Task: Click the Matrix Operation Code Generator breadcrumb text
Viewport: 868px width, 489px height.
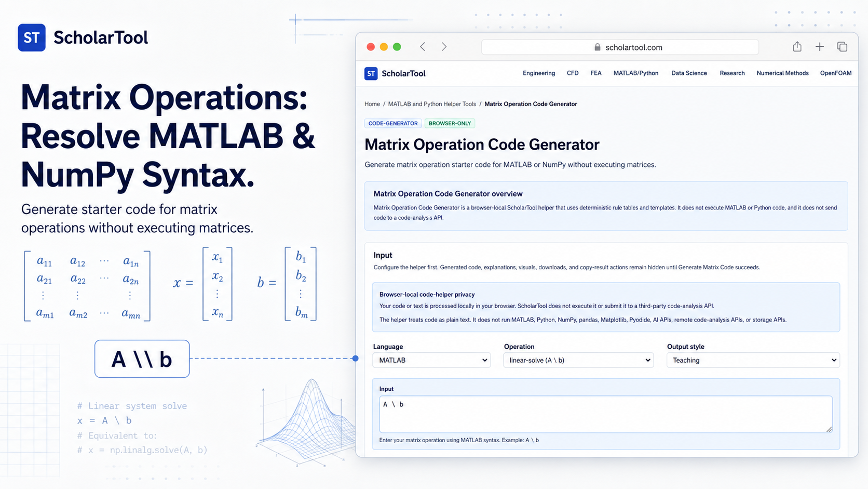Action: (x=531, y=104)
